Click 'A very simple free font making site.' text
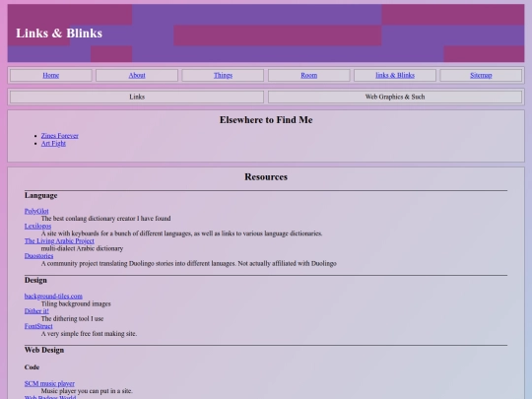The image size is (532, 399). [89, 334]
